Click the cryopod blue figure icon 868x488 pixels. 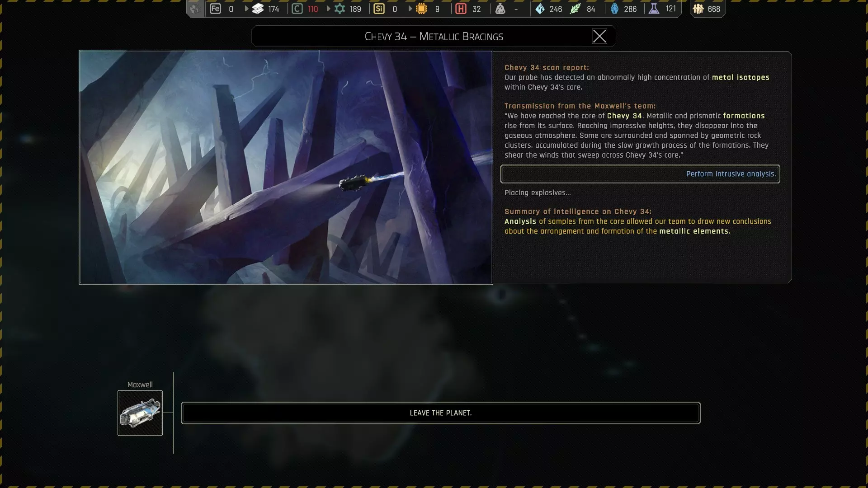[614, 9]
